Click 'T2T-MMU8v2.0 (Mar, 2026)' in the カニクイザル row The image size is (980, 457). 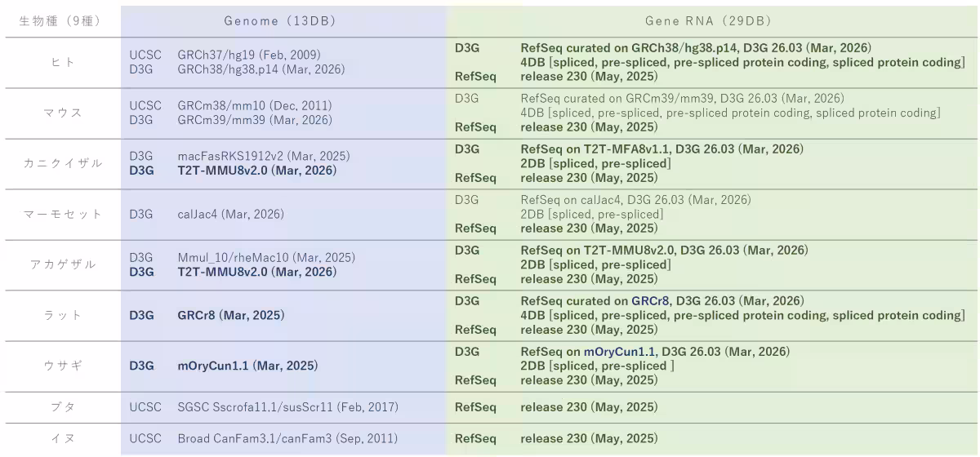coord(256,171)
